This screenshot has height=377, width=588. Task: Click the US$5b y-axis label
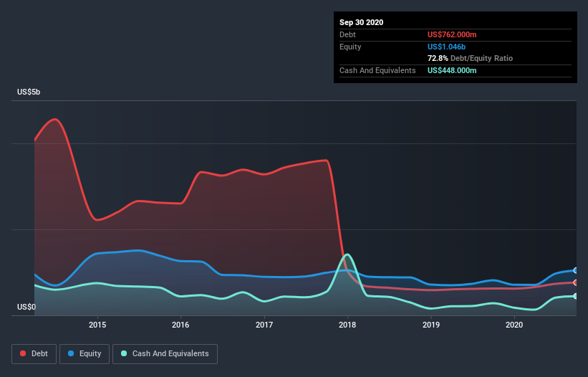point(29,92)
